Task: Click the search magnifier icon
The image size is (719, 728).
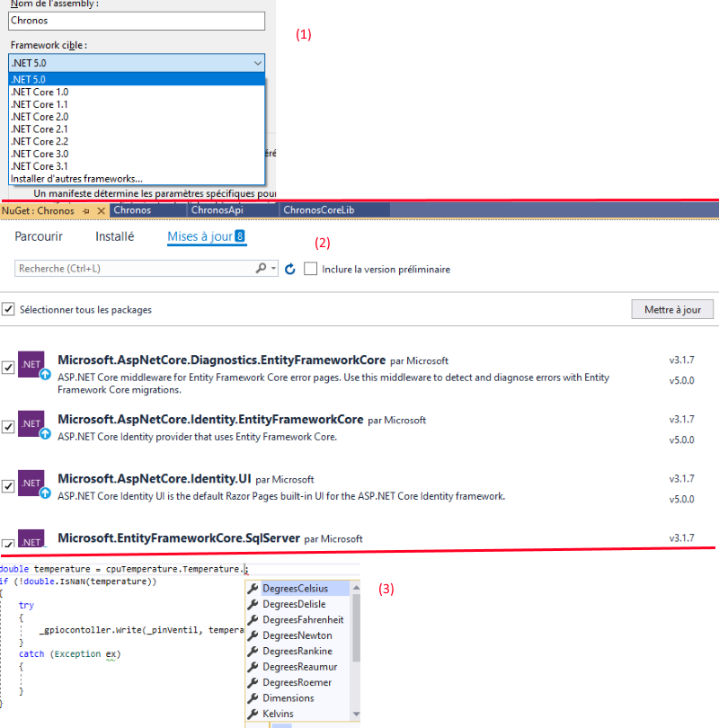Action: click(262, 269)
